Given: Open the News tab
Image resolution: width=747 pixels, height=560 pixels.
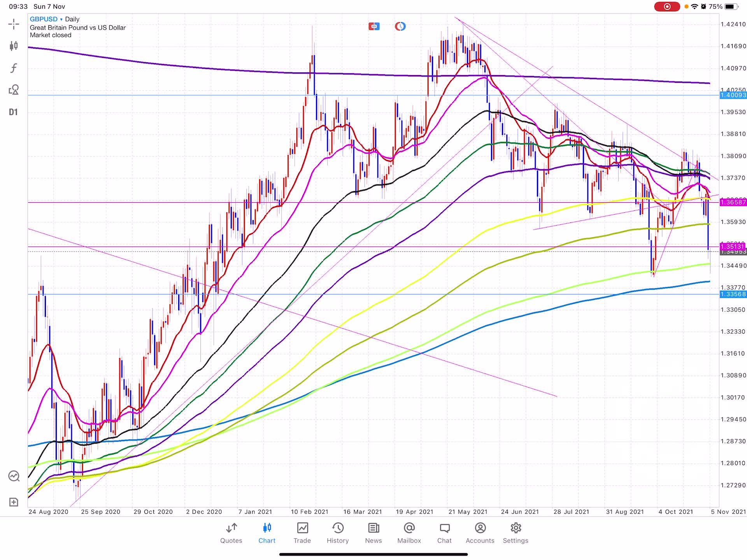Looking at the screenshot, I should (x=373, y=533).
